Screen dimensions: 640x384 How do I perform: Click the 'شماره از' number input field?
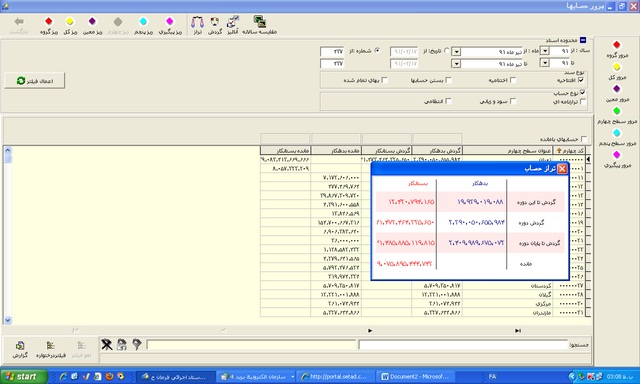coord(332,51)
